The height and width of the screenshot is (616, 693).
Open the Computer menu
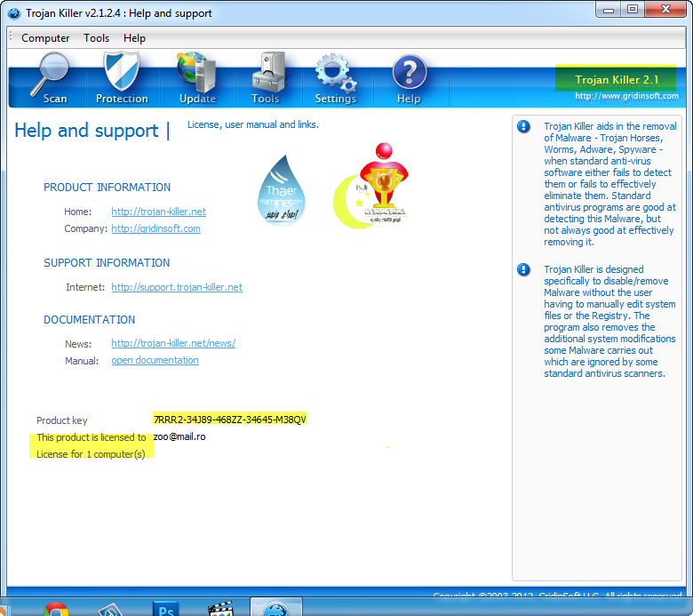[45, 38]
